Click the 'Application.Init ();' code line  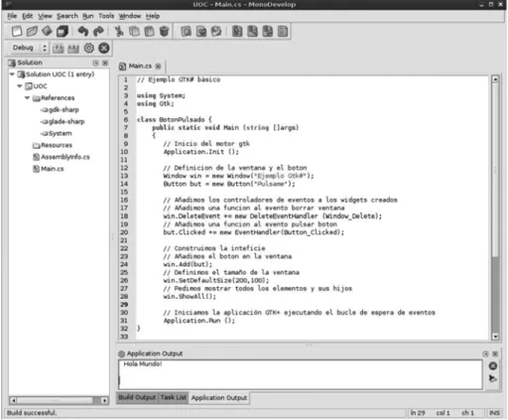tap(201, 152)
